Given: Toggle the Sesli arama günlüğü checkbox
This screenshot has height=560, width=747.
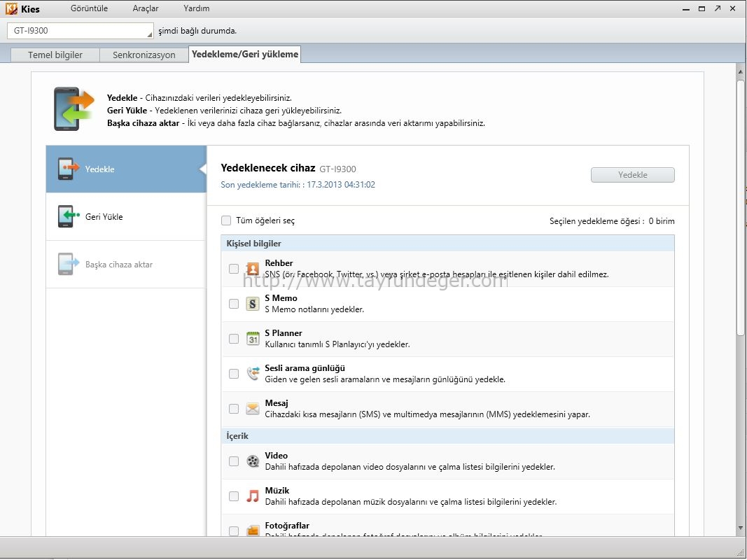Looking at the screenshot, I should (233, 373).
